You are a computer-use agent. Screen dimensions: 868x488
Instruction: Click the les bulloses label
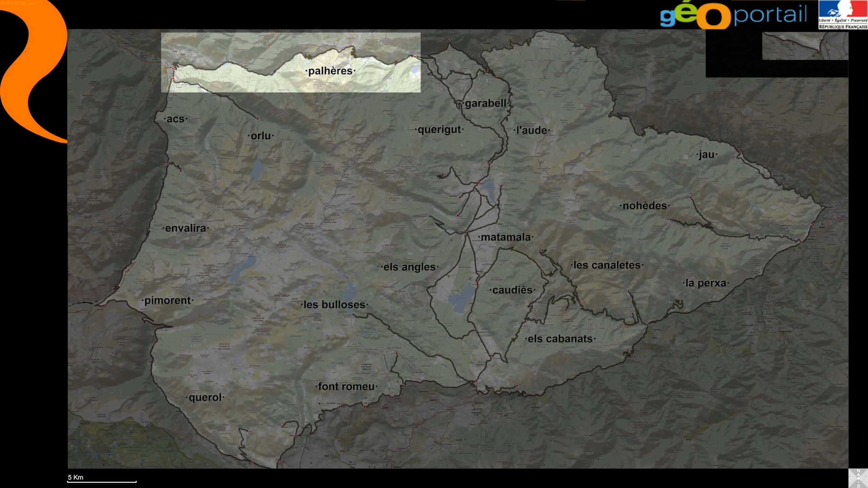(x=334, y=305)
